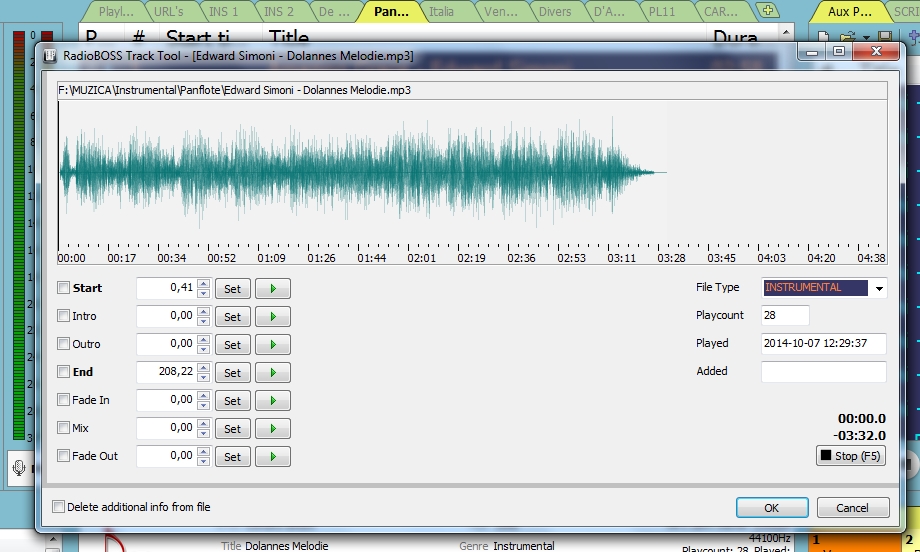Confirm with the OK button

point(772,508)
